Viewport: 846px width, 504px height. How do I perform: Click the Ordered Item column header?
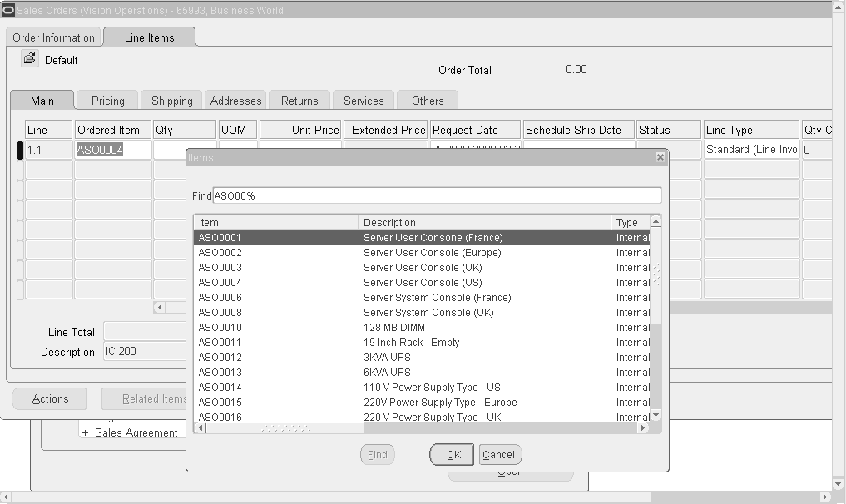point(113,130)
